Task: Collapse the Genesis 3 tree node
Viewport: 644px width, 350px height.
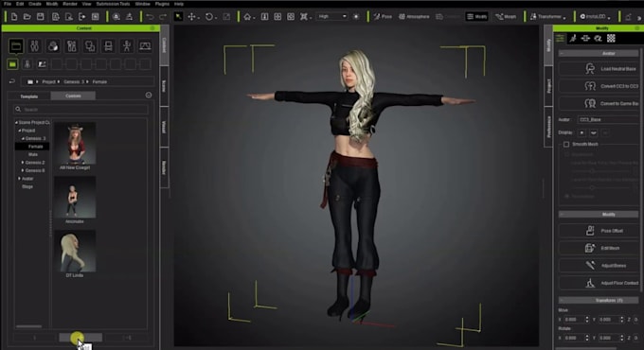Action: [x=23, y=139]
